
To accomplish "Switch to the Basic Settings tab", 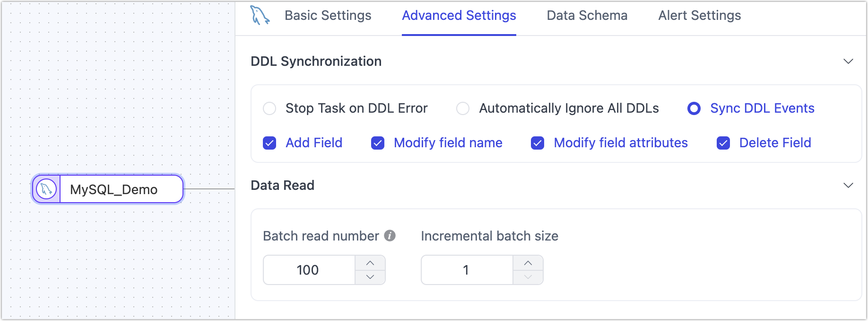I will tap(328, 16).
